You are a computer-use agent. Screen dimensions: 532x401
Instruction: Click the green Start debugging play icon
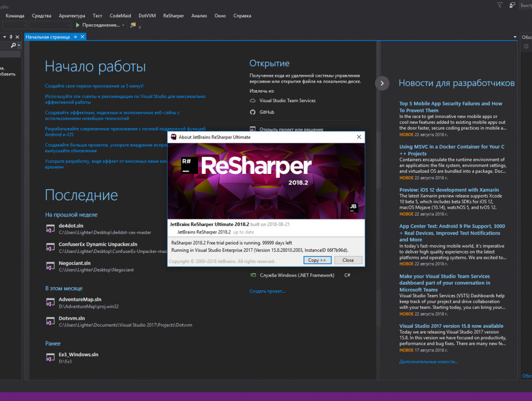pyautogui.click(x=78, y=25)
